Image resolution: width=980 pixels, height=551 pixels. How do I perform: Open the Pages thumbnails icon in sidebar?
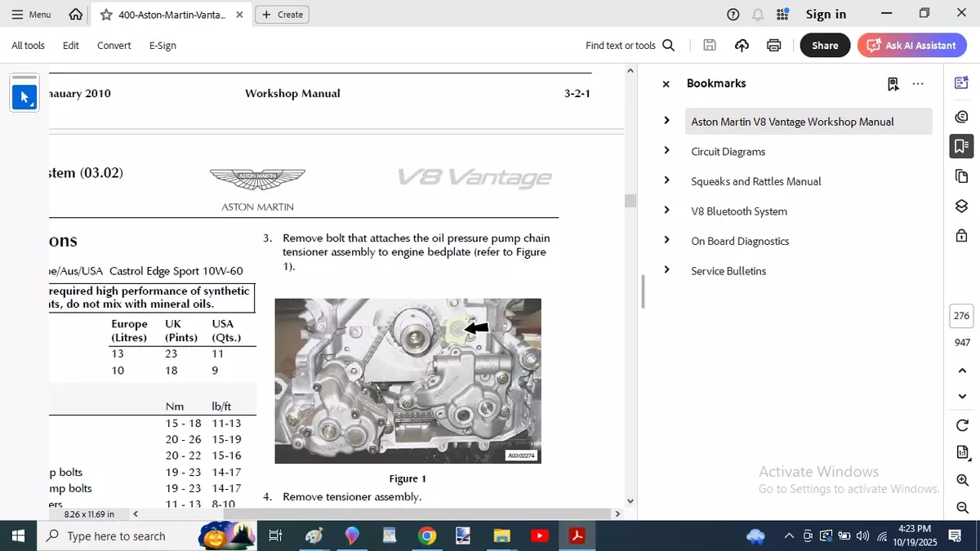click(x=961, y=176)
